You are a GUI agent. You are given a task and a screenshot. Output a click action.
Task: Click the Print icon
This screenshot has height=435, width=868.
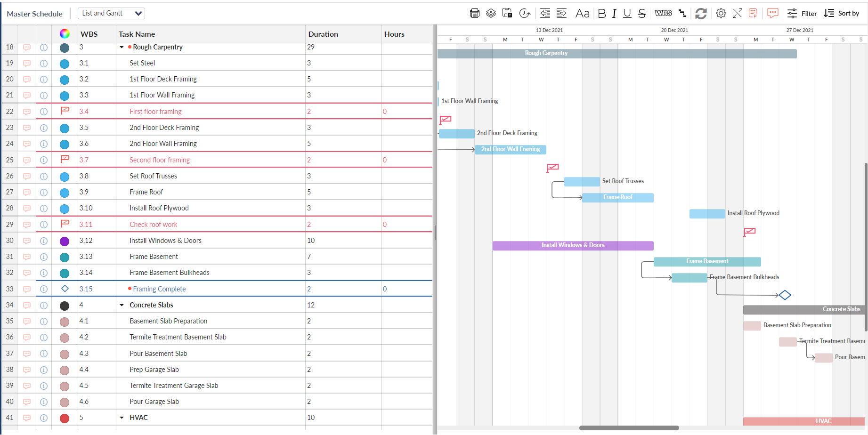click(x=474, y=13)
